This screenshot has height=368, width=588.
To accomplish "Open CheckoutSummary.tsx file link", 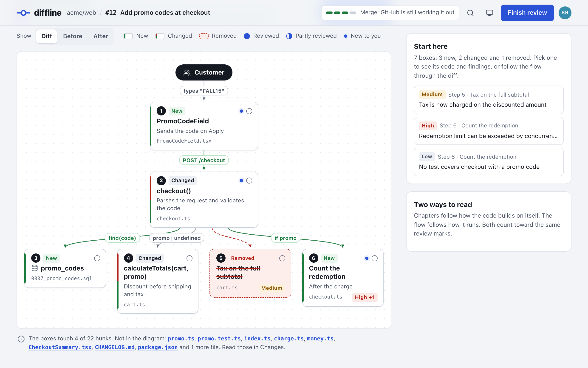I will click(x=60, y=347).
